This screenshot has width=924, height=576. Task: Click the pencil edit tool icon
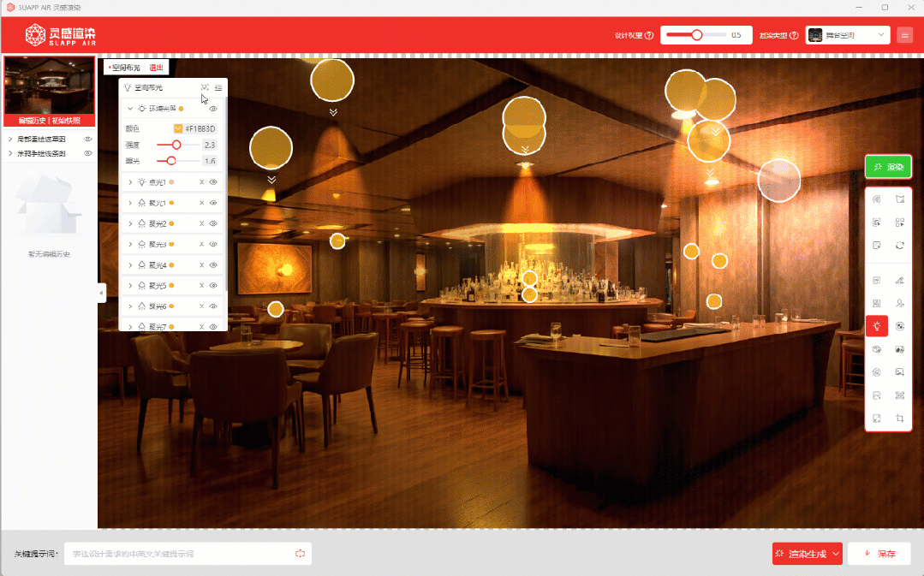[x=900, y=280]
